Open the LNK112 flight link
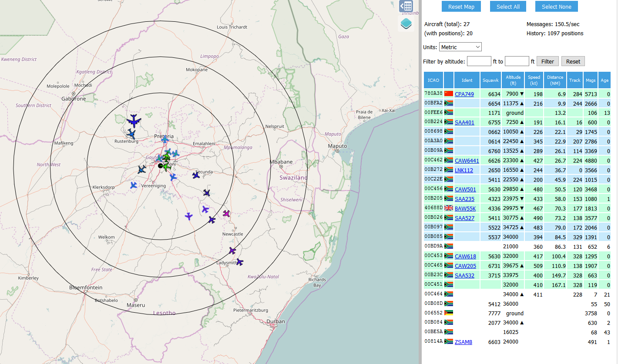This screenshot has height=364, width=618. tap(463, 170)
